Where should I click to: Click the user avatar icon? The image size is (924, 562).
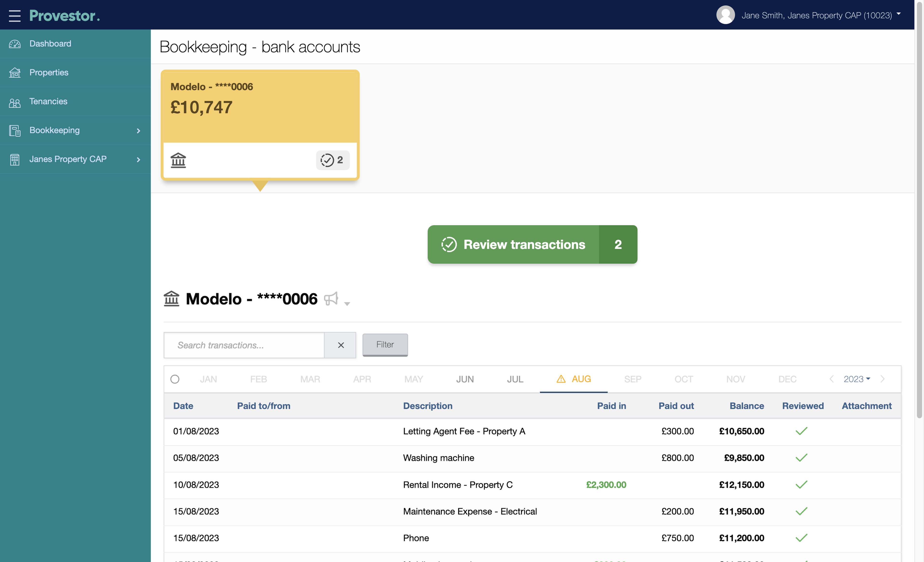tap(725, 15)
